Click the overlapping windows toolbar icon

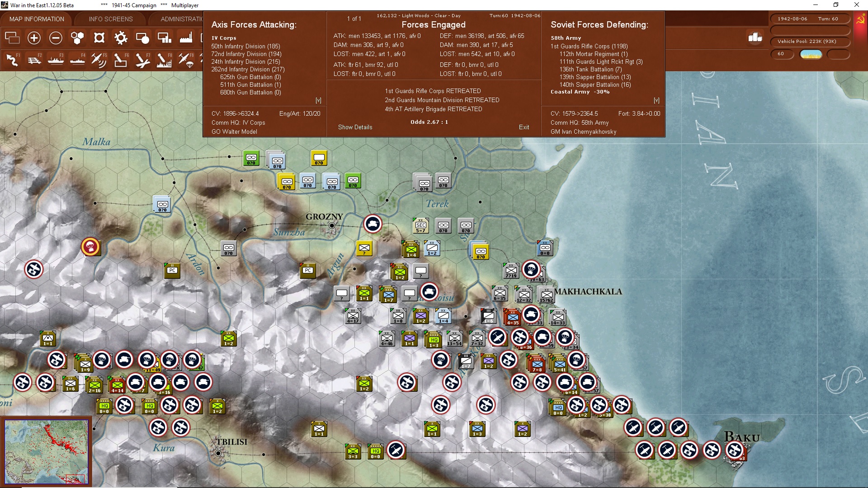pyautogui.click(x=12, y=38)
